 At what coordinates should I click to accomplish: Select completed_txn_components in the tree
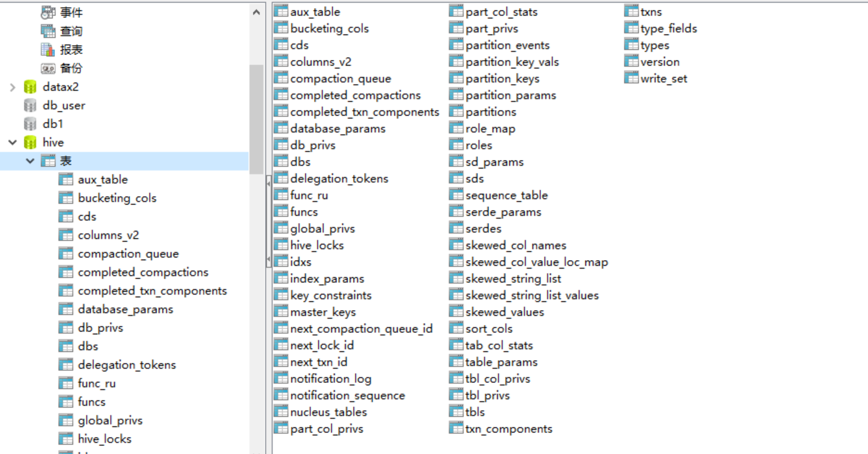coord(152,291)
